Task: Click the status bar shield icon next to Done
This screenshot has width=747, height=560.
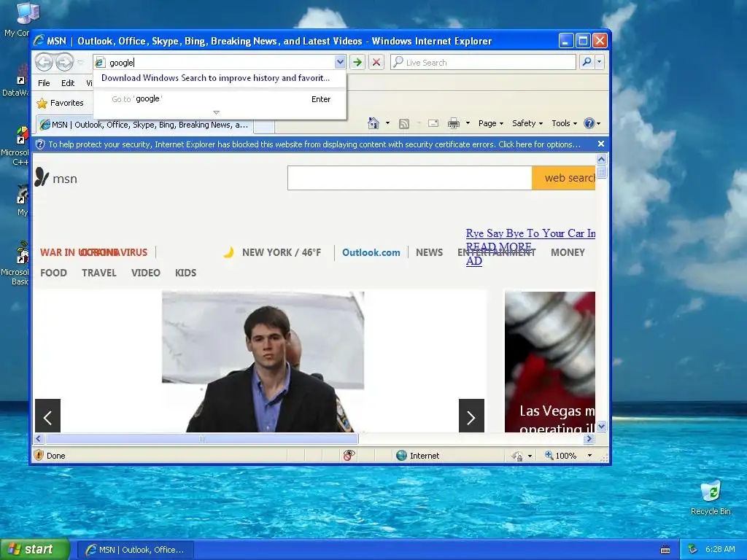Action: (39, 455)
